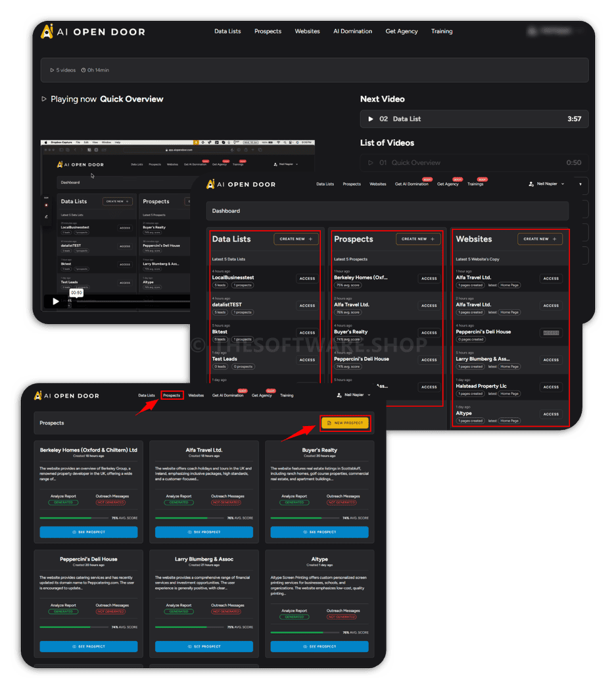This screenshot has height=689, width=616.
Task: Select Trainings in the Dashboard window navigation
Action: pyautogui.click(x=475, y=184)
